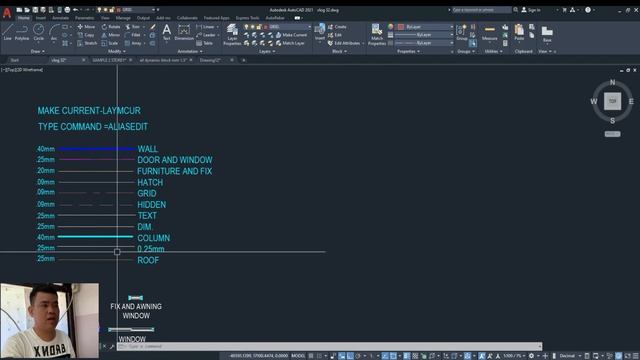Click the Paste icon
The width and height of the screenshot is (640, 360).
tap(519, 32)
